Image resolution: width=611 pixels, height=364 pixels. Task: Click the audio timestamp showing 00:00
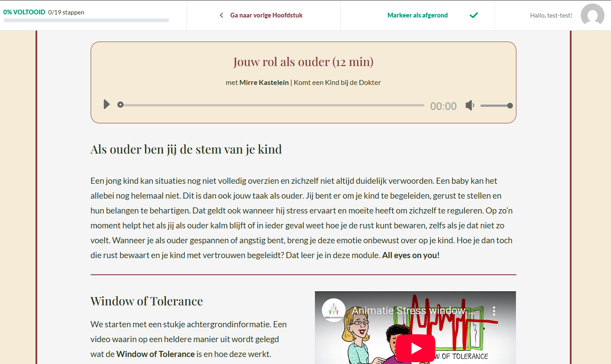point(443,105)
